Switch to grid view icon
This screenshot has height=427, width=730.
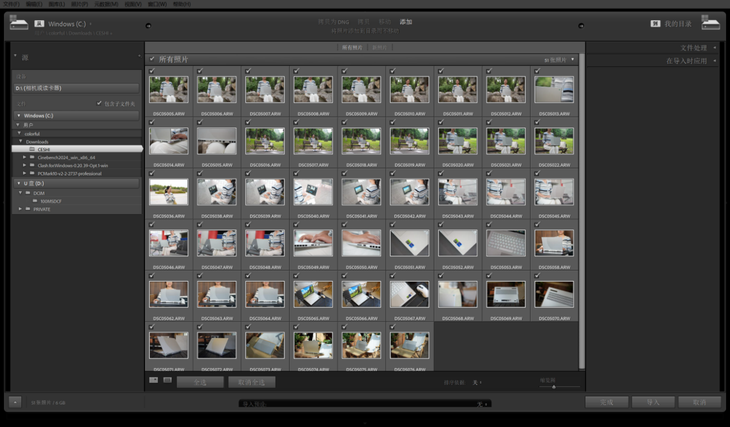click(153, 380)
